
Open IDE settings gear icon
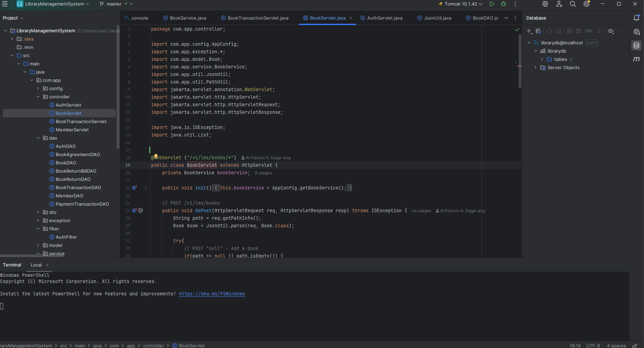(587, 4)
